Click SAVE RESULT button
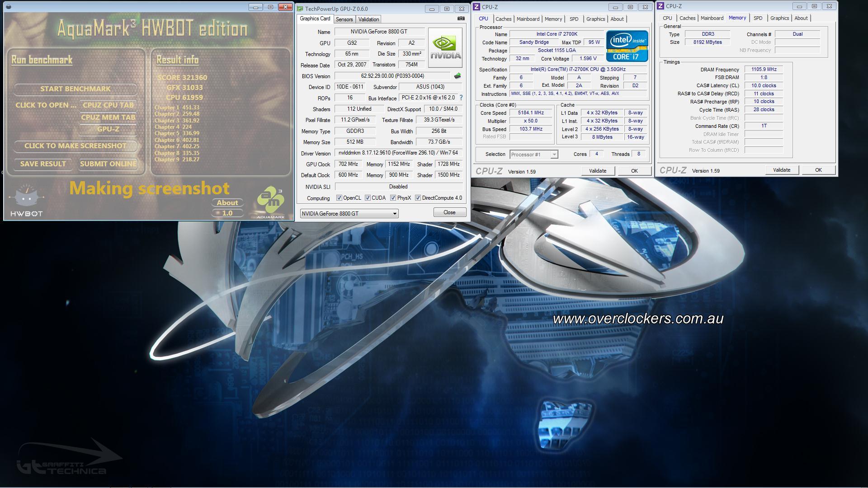 coord(43,164)
